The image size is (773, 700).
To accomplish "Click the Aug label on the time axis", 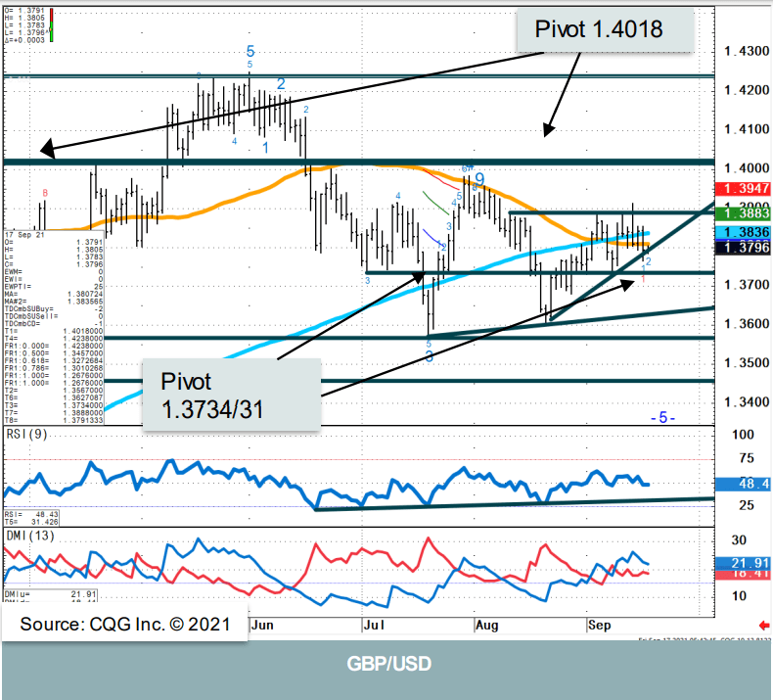I will 486,623.
